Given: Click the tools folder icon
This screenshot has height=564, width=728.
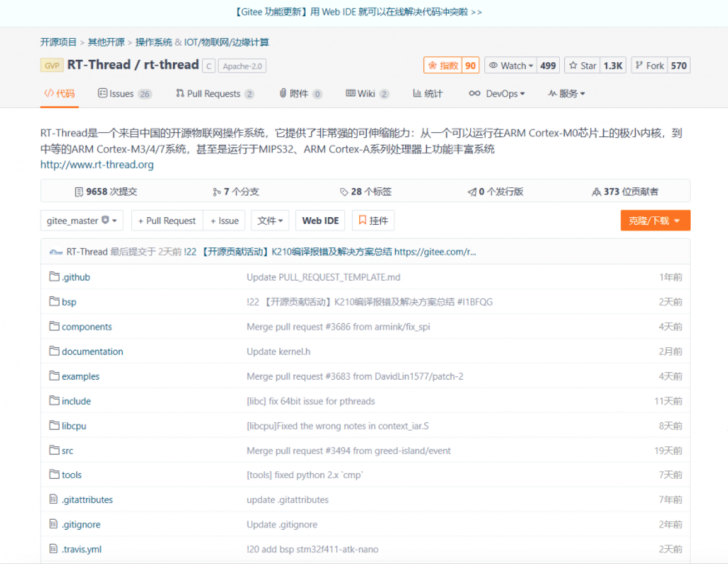Looking at the screenshot, I should pos(55,474).
